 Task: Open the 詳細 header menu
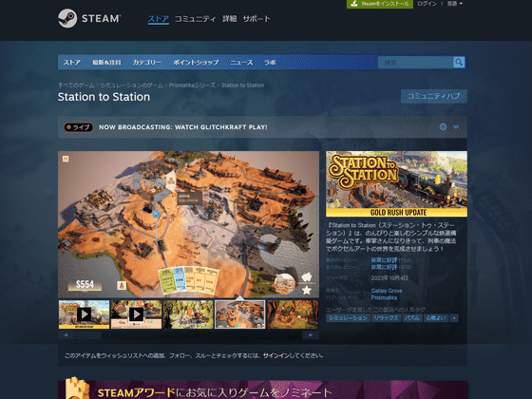point(229,19)
